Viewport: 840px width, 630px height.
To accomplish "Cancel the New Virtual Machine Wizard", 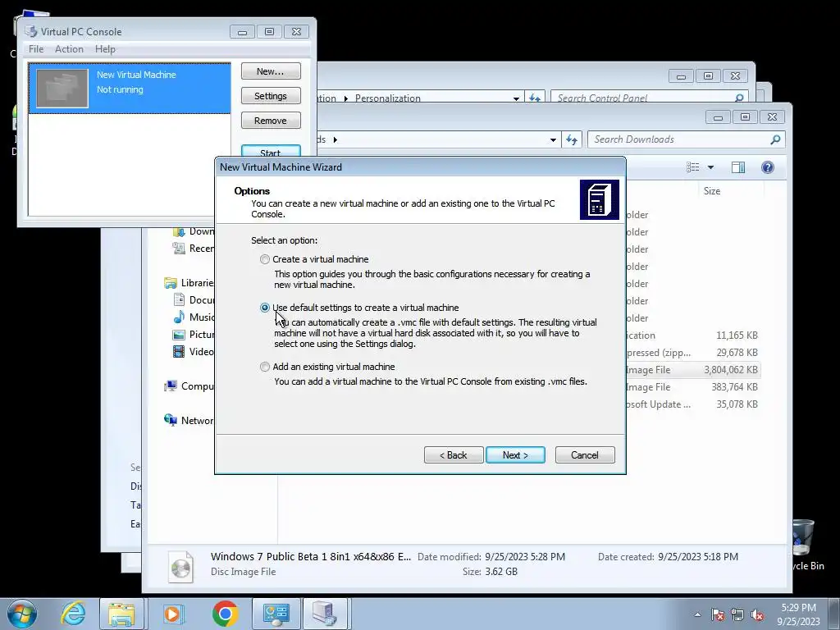I will (x=585, y=454).
